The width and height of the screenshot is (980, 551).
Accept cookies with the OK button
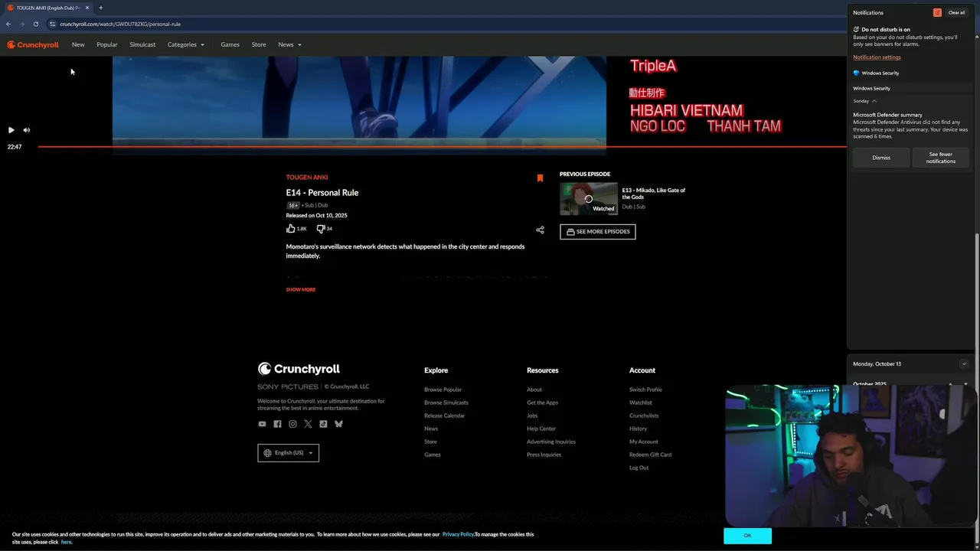tap(747, 536)
